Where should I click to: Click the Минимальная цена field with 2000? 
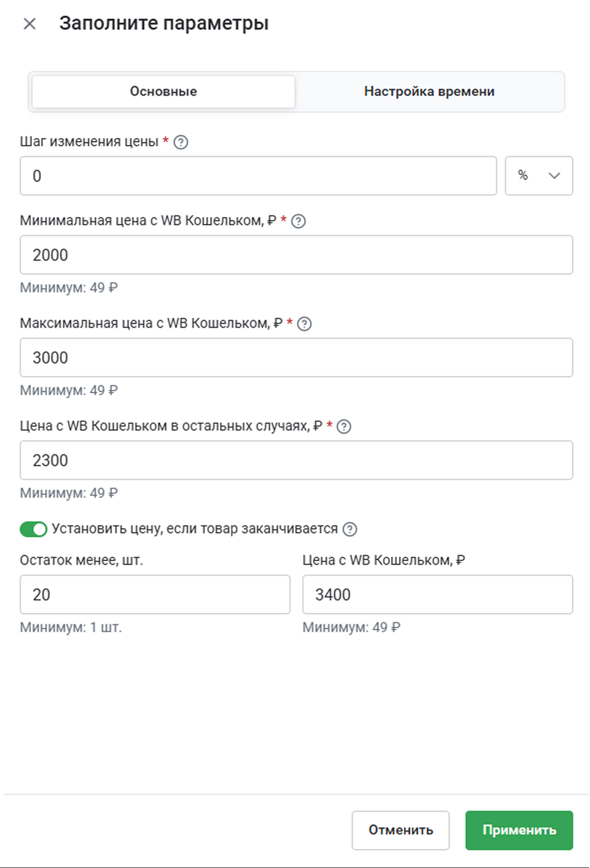(x=296, y=255)
